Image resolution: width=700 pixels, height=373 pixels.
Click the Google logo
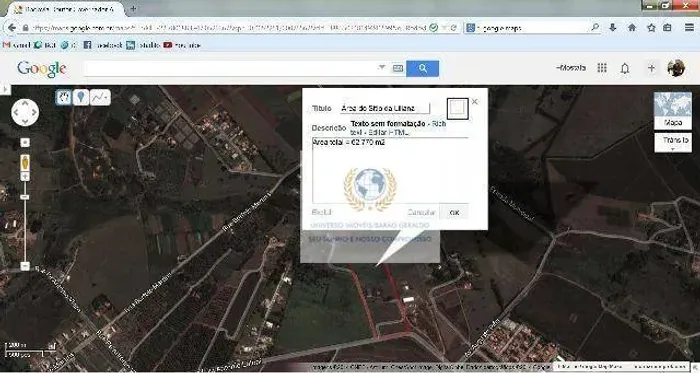point(42,69)
